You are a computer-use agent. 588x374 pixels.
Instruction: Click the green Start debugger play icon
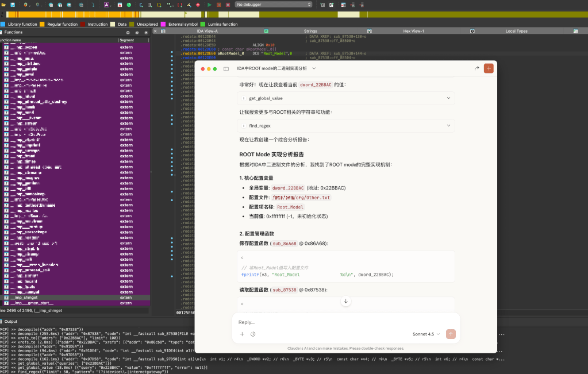click(209, 5)
